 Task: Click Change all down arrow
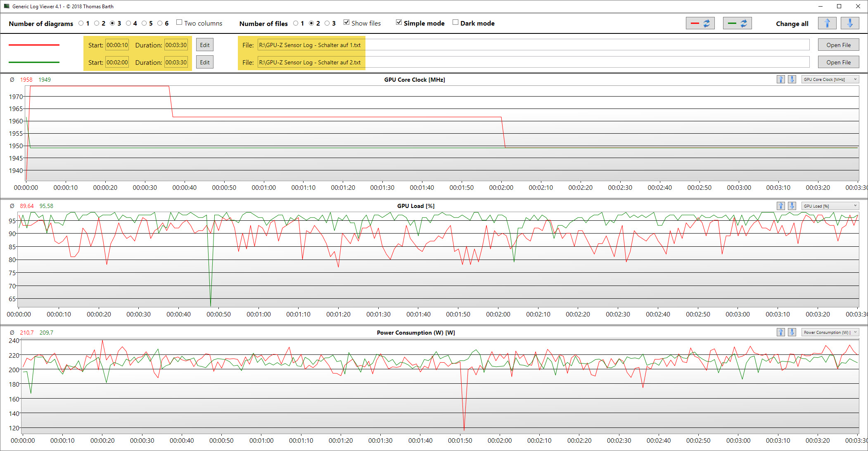pyautogui.click(x=849, y=24)
